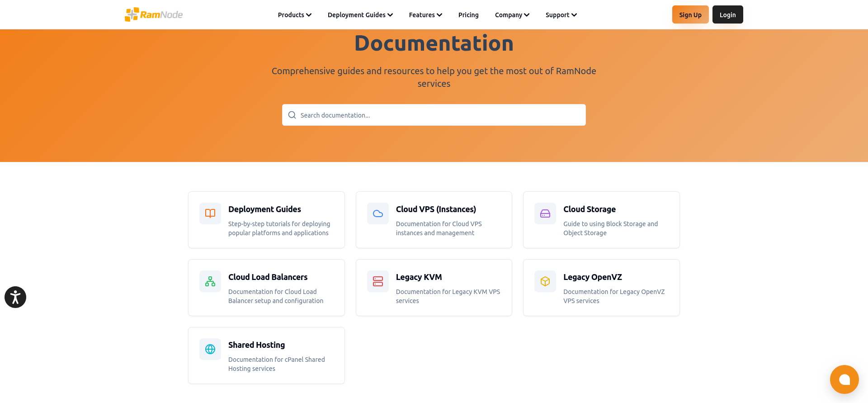The width and height of the screenshot is (868, 403).
Task: Go to the Pricing page
Action: click(468, 15)
